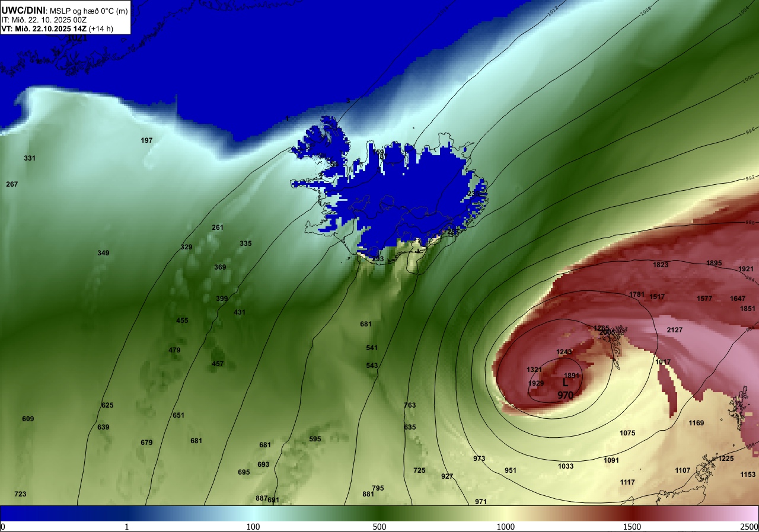Click the height value '335'
Screen dimensions: 759x532
pos(245,243)
